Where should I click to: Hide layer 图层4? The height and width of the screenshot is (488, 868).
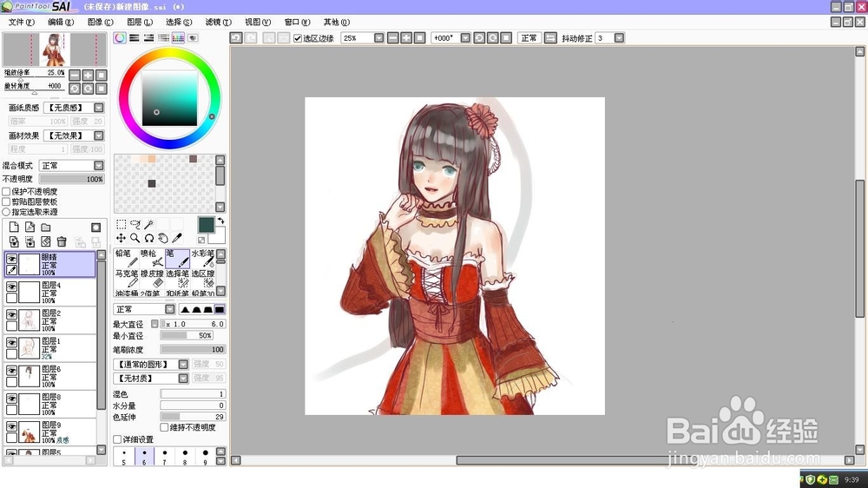point(11,287)
